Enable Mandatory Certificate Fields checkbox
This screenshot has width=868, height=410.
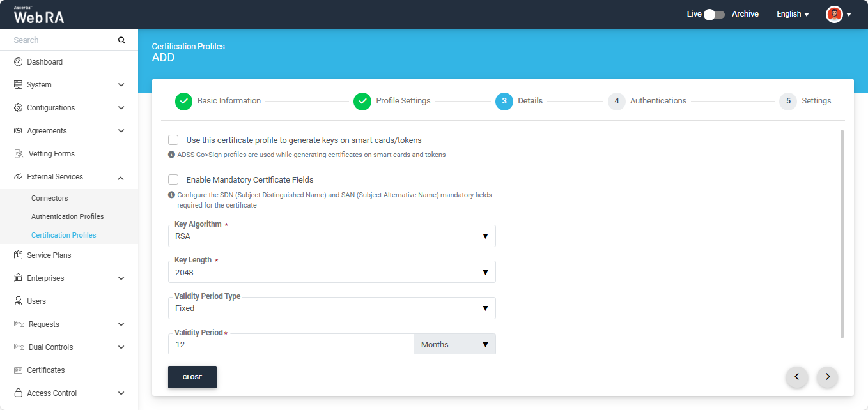tap(173, 179)
